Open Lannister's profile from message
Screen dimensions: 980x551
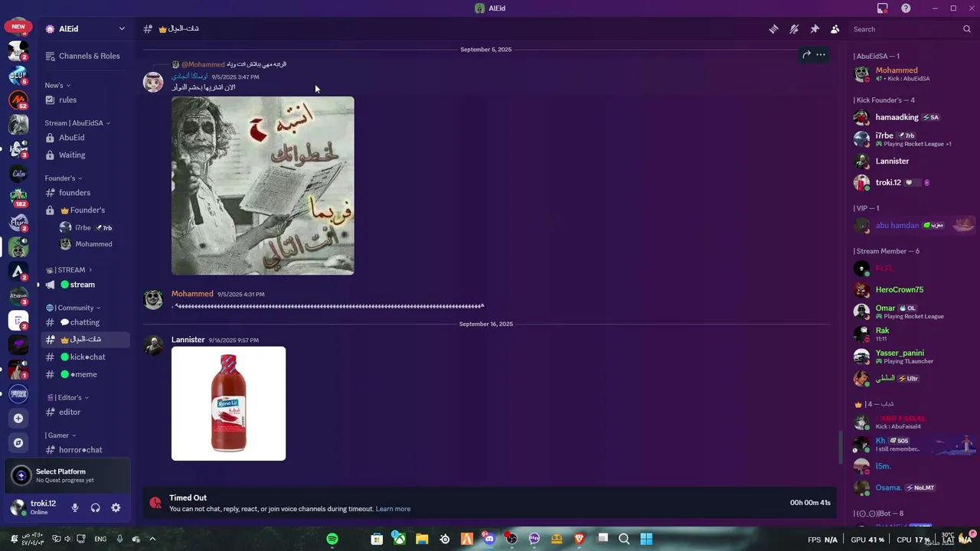[188, 340]
